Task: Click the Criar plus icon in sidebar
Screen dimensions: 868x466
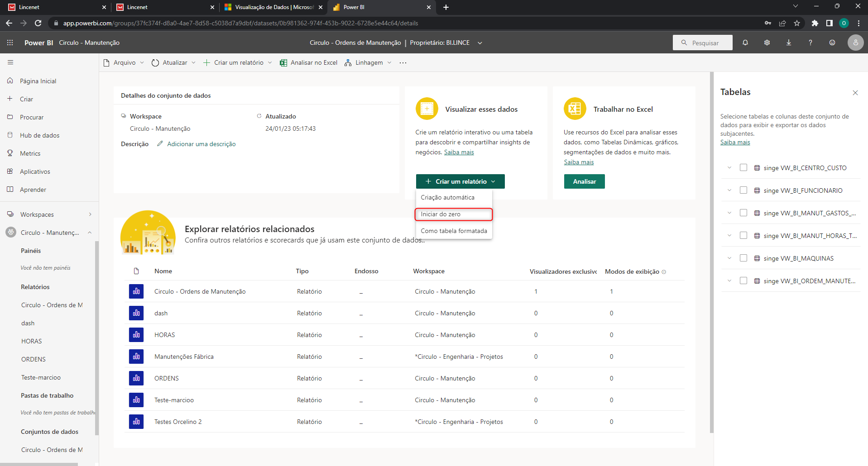Action: [x=10, y=99]
